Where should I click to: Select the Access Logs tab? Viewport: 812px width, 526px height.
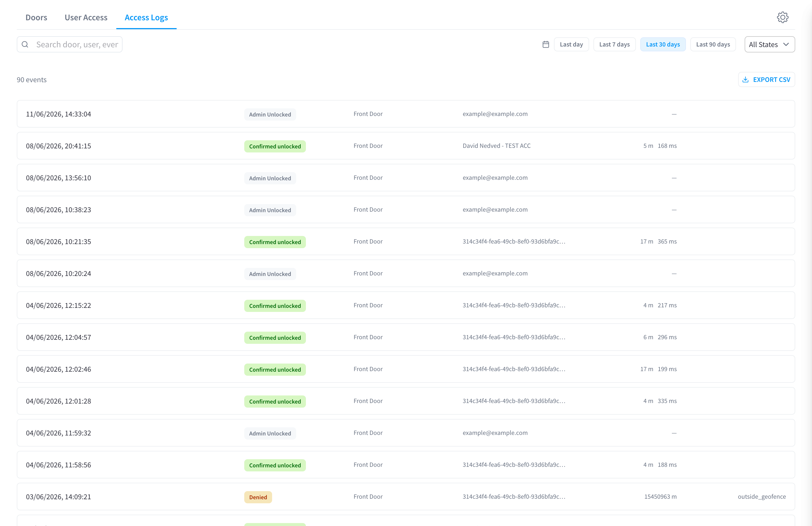[146, 17]
